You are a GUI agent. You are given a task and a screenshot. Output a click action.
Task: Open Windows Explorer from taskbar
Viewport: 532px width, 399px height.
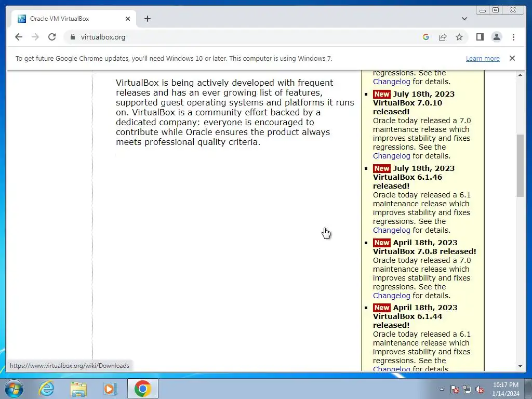78,389
